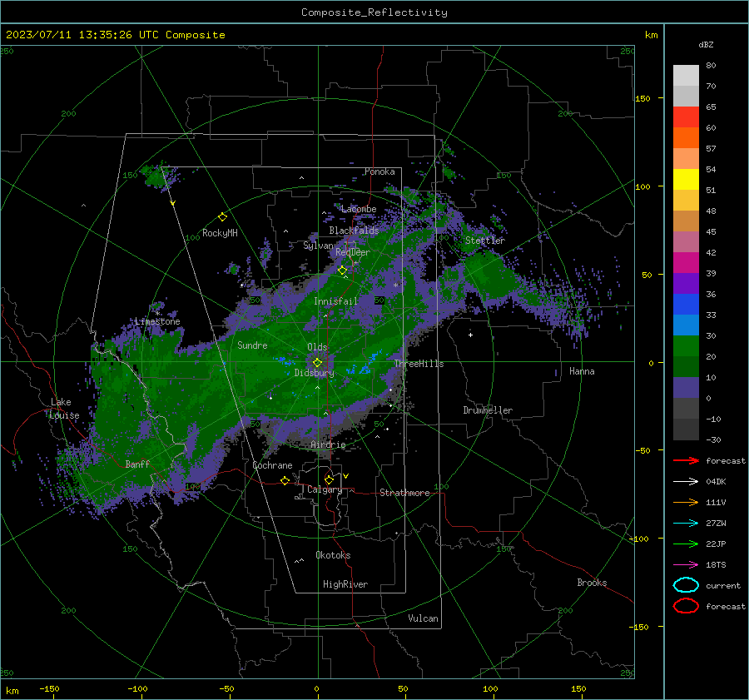Click the yellow radar-site diamond below Olds

(317, 363)
